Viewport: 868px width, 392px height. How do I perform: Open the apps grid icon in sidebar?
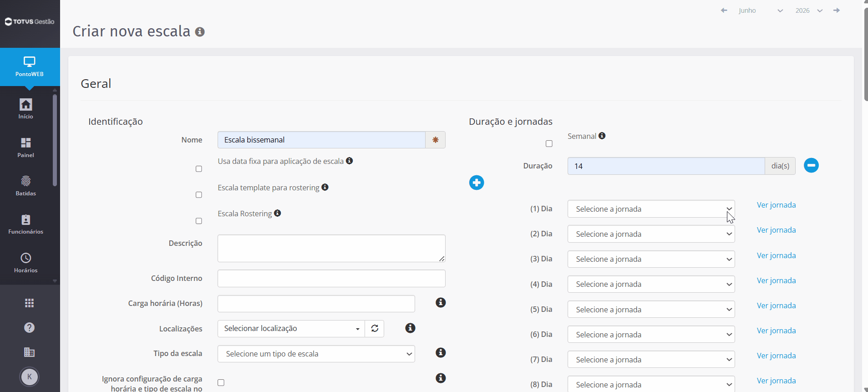tap(30, 303)
